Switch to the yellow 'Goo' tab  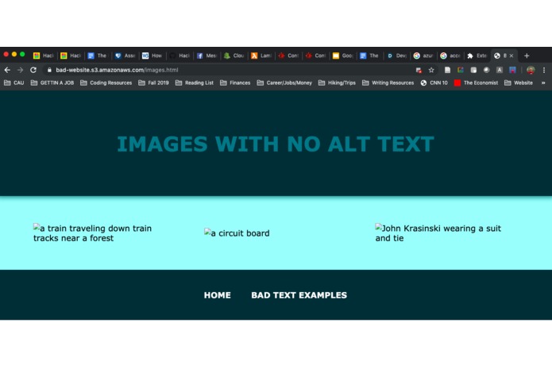343,56
